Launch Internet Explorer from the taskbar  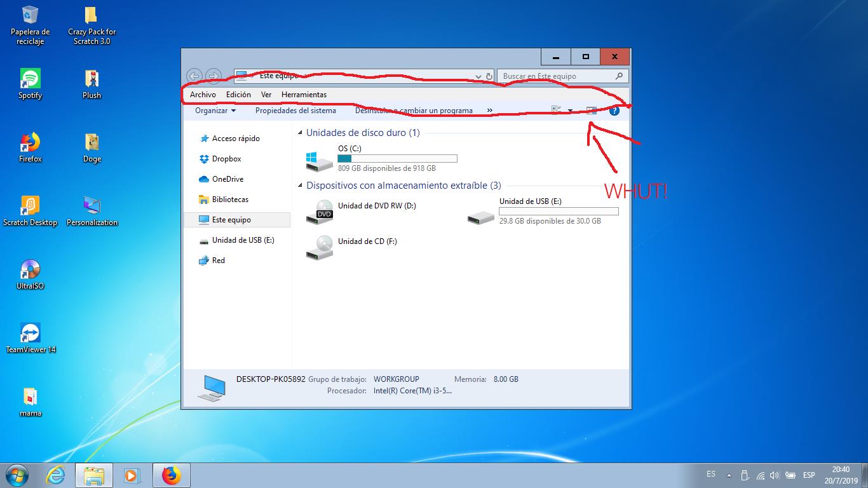click(56, 475)
